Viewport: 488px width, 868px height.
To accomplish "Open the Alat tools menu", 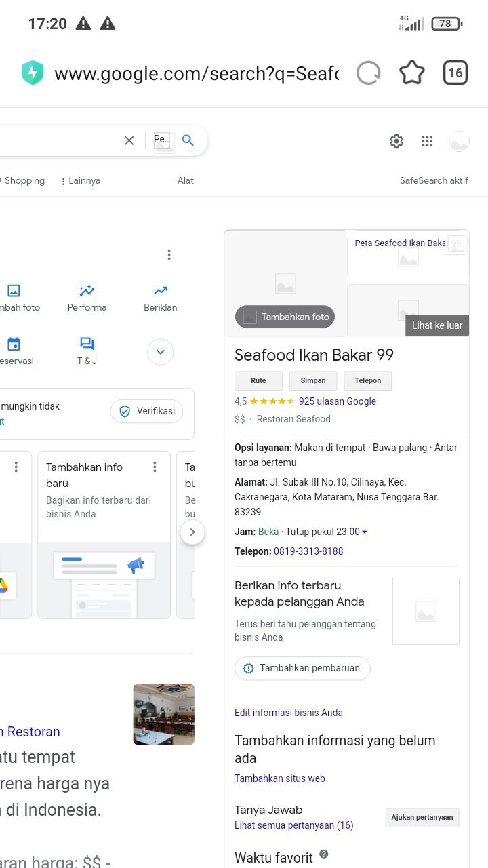I will (x=185, y=180).
